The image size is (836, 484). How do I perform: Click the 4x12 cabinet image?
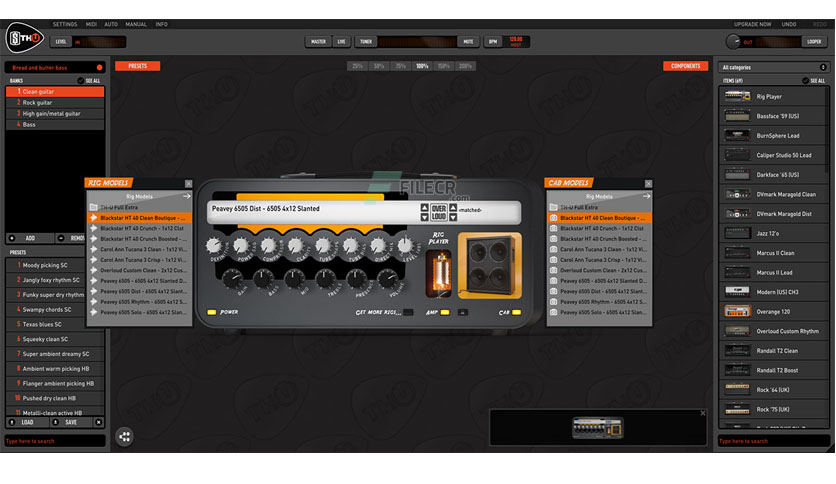490,265
